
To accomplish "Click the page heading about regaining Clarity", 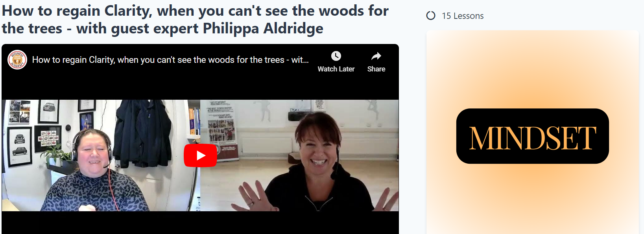I will pos(195,19).
